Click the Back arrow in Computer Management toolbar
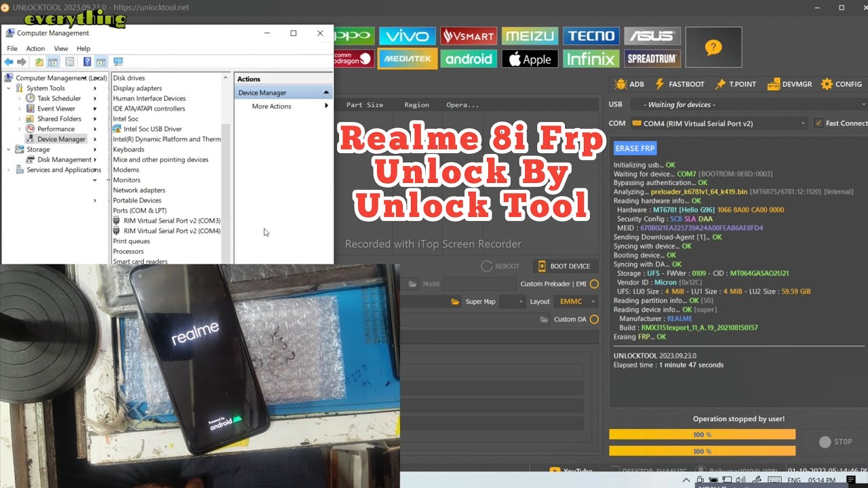 point(9,62)
